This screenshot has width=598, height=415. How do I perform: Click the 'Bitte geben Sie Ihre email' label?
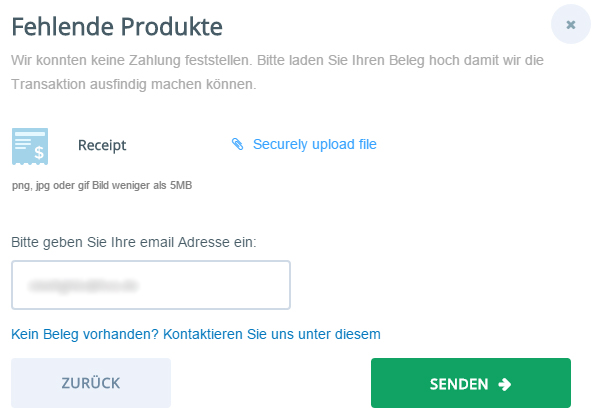click(134, 242)
